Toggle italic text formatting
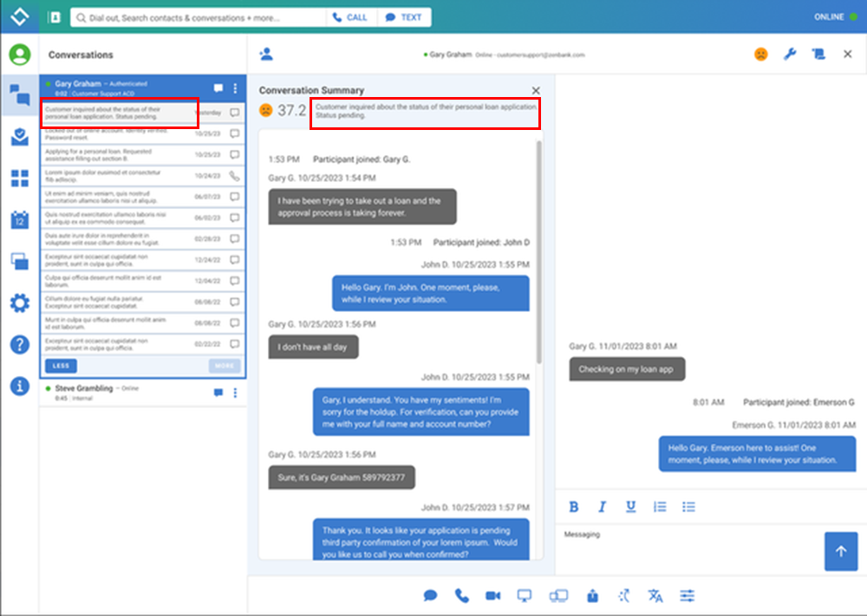 click(602, 507)
